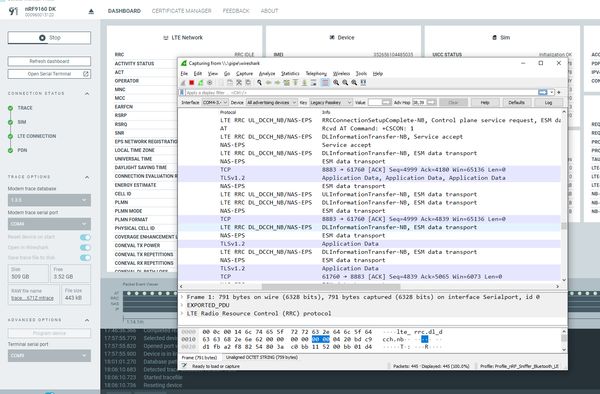This screenshot has height=394, width=600.
Task: Open the Statistics menu in Wireshark
Action: [x=290, y=73]
